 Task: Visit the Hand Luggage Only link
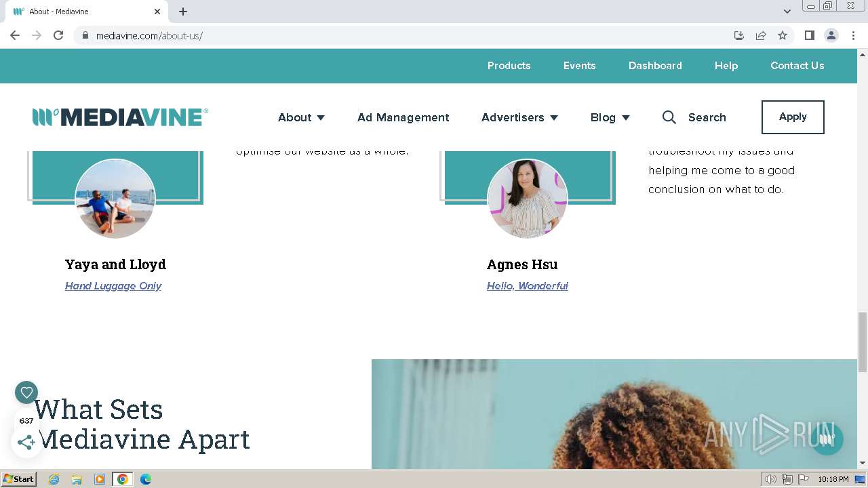pos(113,286)
